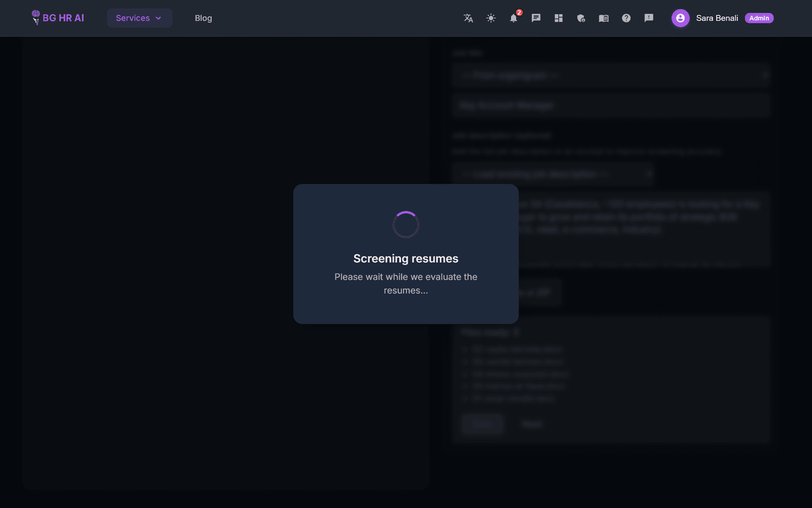Click the loading spinner in the dialog
Image resolution: width=812 pixels, height=508 pixels.
(x=406, y=225)
